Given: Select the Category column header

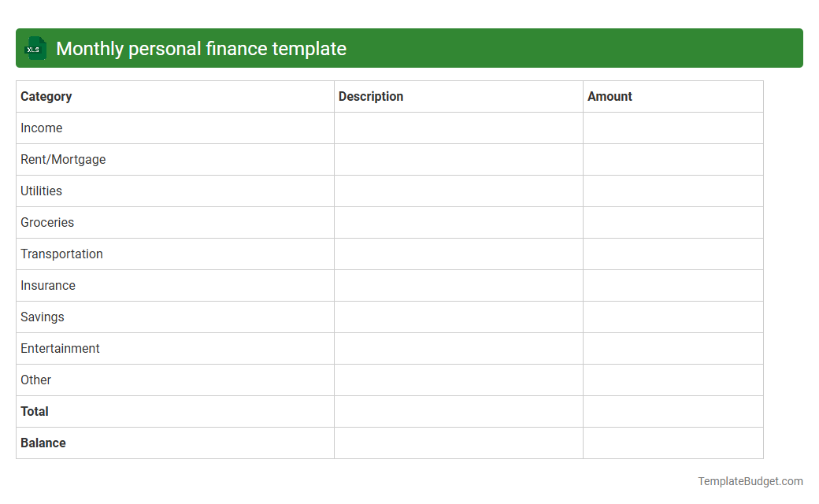Looking at the screenshot, I should 46,96.
